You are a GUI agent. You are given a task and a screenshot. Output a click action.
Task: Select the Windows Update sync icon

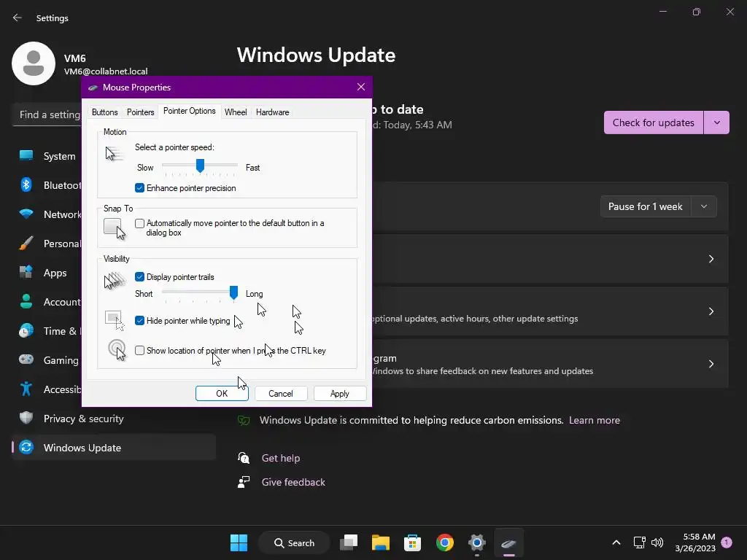click(x=26, y=447)
